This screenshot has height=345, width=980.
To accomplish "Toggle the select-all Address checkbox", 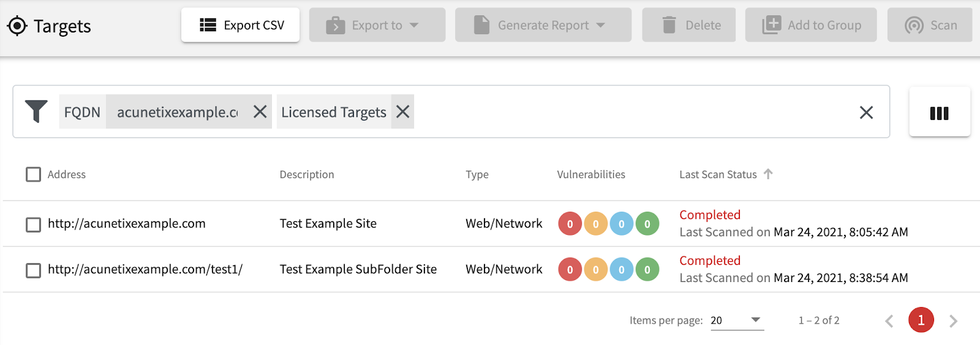I will pos(33,174).
